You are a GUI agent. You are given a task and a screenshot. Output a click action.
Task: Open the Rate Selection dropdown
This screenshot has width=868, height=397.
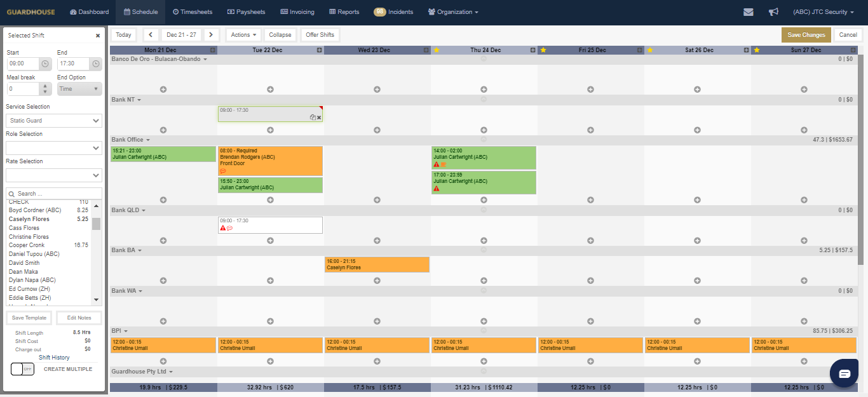[x=54, y=175]
